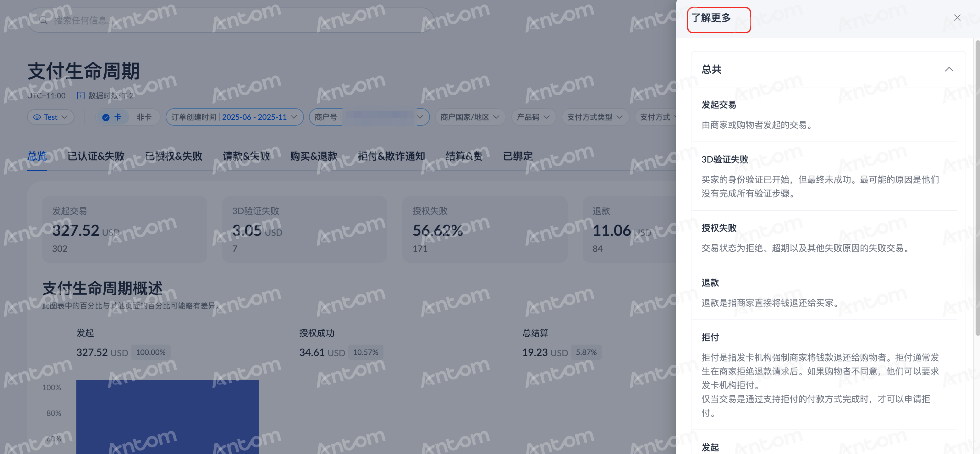Screen dimensions: 980x454
Task: Switch to the 结算&费 tab
Action: coord(464,156)
